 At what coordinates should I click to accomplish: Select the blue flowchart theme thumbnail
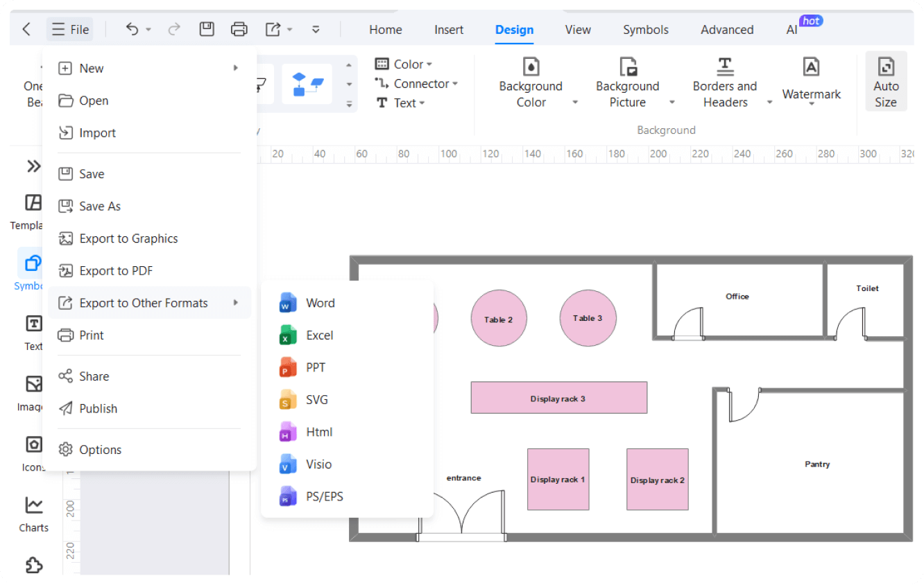[x=307, y=84]
